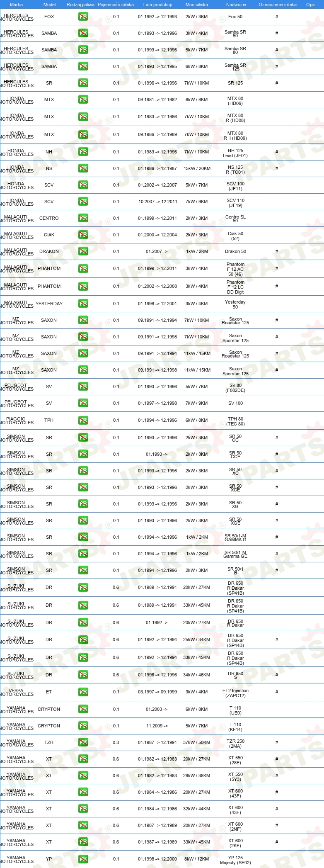Select the TZR model cell
The width and height of the screenshot is (324, 868).
(49, 742)
